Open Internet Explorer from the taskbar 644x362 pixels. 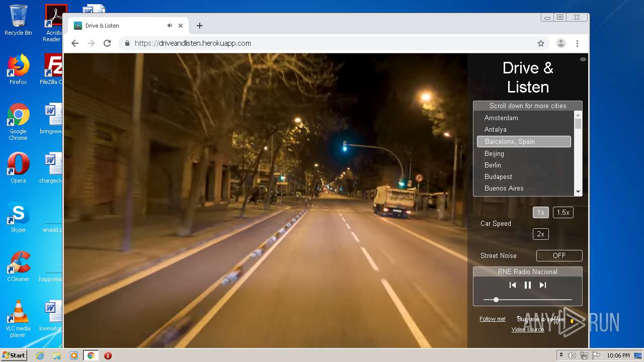click(40, 355)
